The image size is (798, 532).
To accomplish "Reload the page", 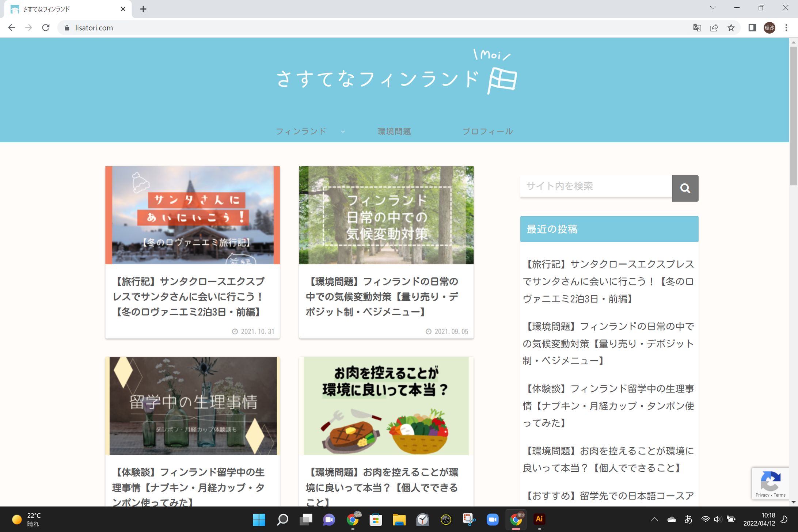I will point(46,28).
